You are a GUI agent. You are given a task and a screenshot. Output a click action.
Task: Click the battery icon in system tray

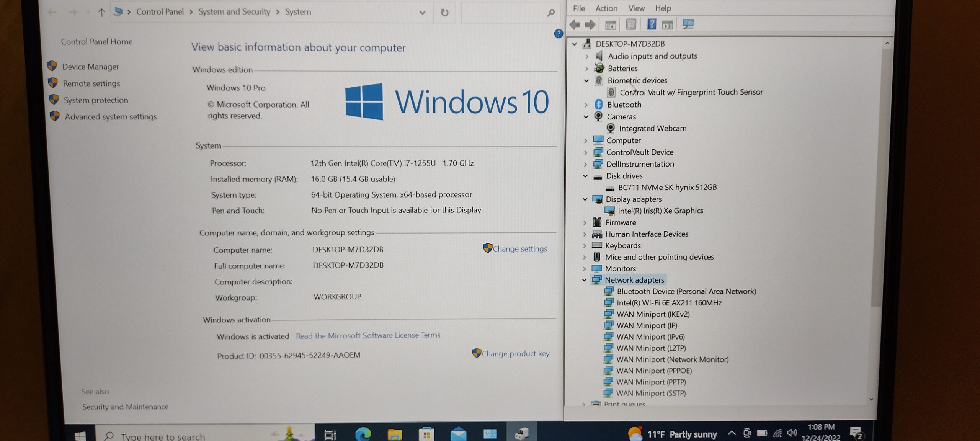click(762, 433)
